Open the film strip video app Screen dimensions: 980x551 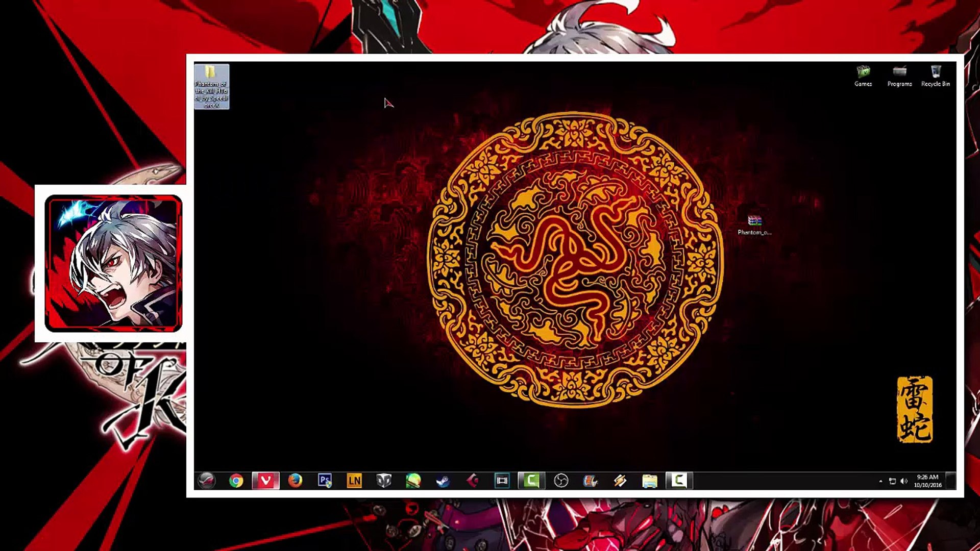pyautogui.click(x=502, y=481)
